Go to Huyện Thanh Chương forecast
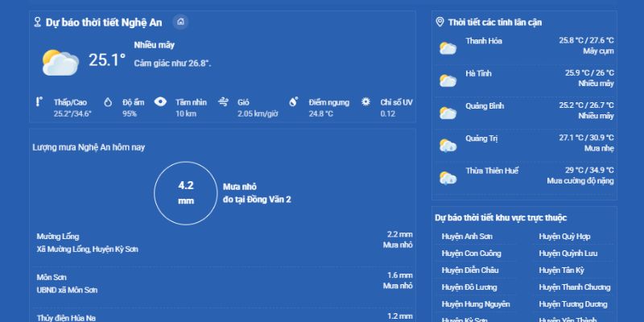 point(575,287)
